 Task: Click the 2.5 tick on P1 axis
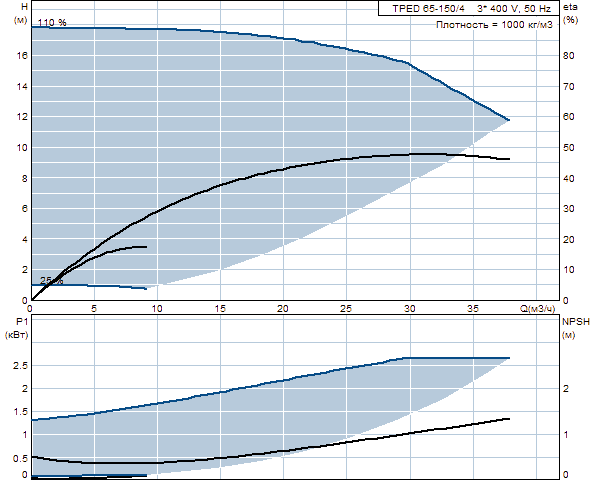point(20,366)
